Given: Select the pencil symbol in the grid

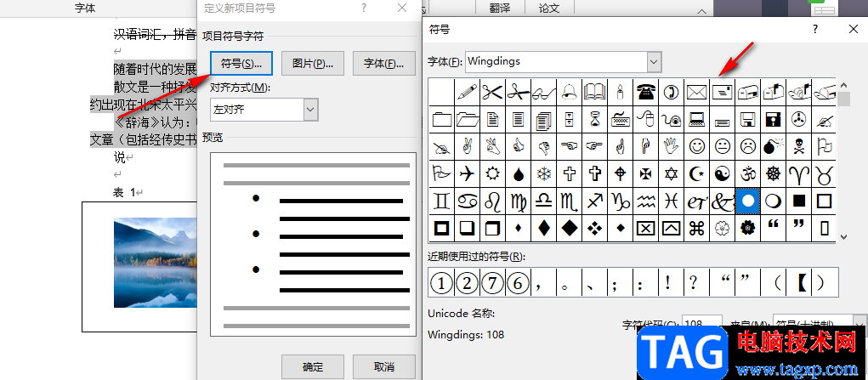Looking at the screenshot, I should pyautogui.click(x=466, y=91).
